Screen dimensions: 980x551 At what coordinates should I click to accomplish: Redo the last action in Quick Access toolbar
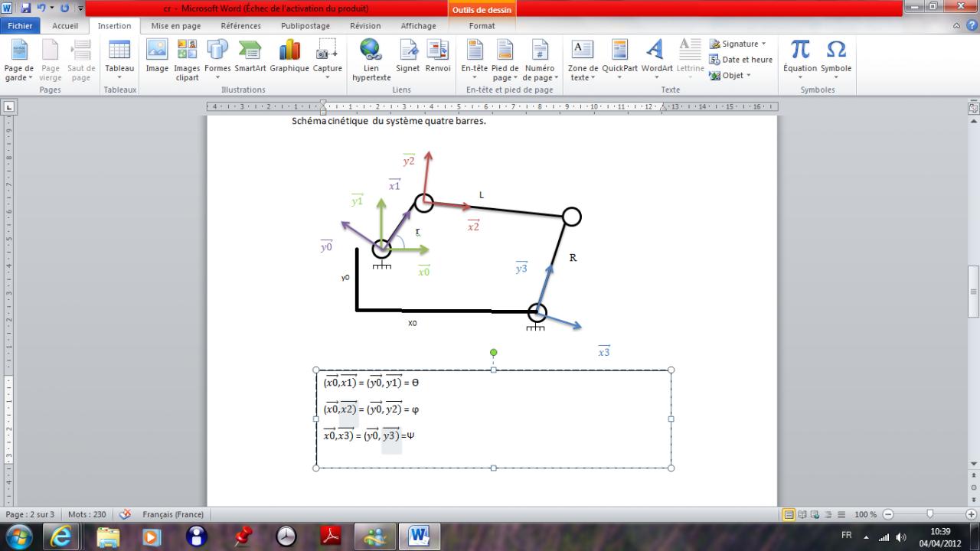[64, 8]
